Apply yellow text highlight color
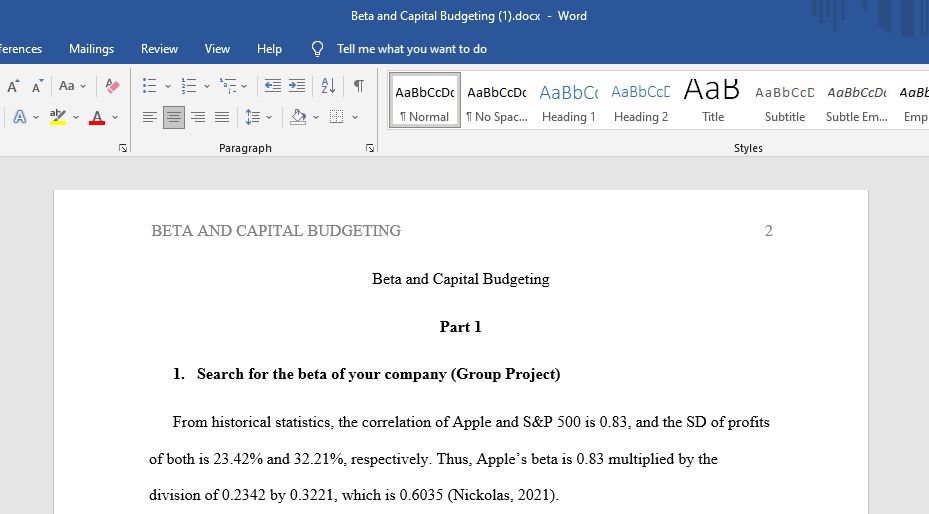This screenshot has width=929, height=514. coord(57,117)
